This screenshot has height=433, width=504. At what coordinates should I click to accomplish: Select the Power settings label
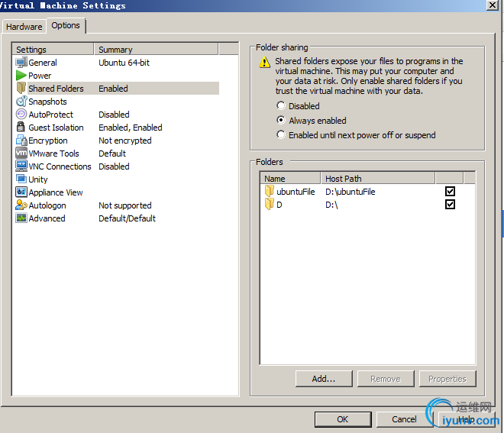click(40, 76)
